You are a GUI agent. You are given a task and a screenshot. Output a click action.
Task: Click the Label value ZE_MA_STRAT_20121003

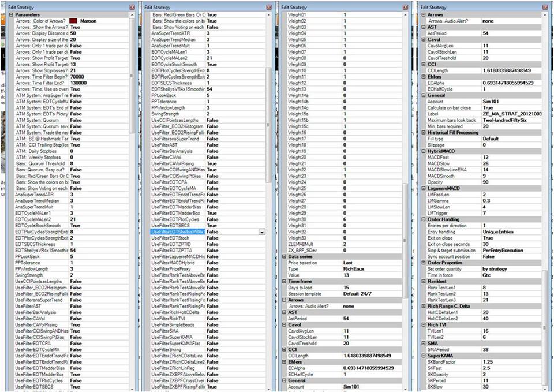coord(511,114)
